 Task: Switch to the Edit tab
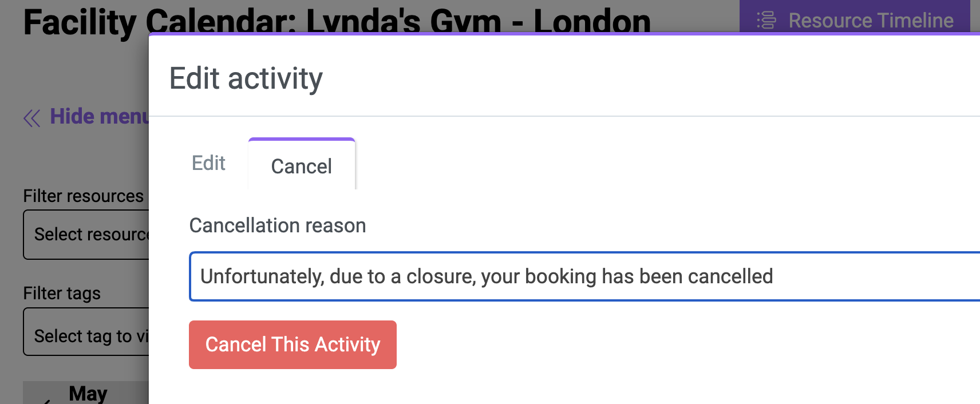208,163
